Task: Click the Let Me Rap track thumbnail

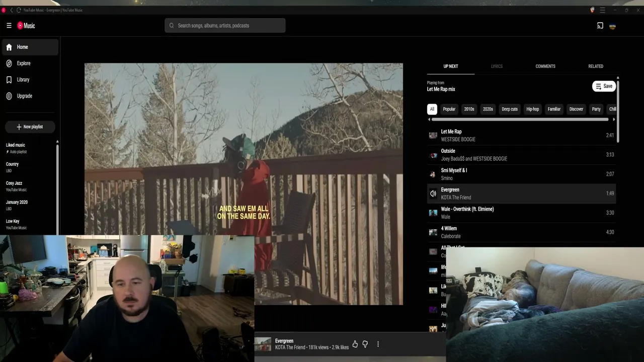Action: coord(433,135)
